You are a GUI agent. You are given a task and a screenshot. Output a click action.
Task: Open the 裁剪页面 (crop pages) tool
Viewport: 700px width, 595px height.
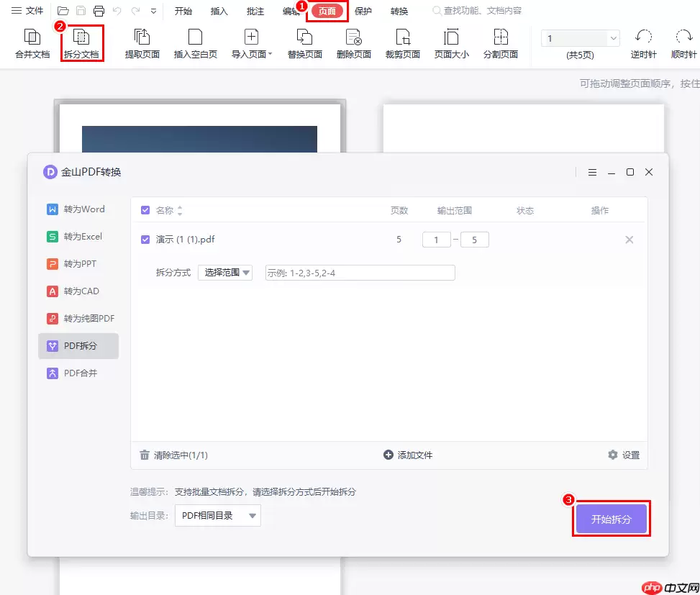pos(403,43)
